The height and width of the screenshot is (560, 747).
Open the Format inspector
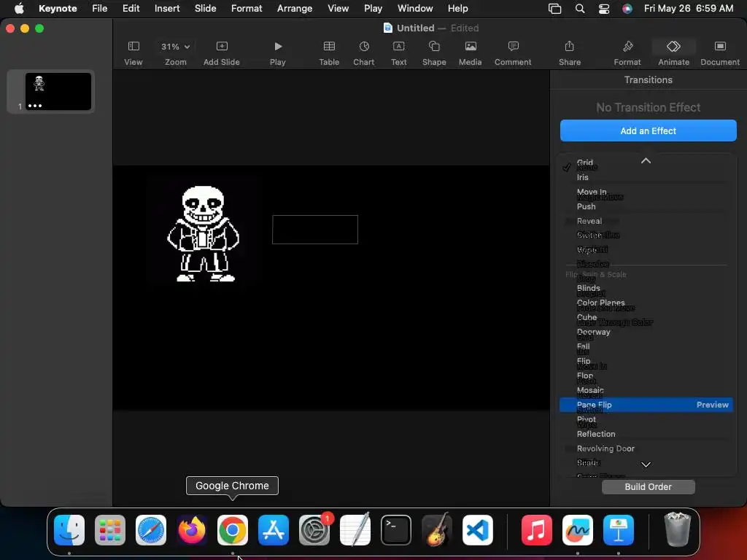627,53
